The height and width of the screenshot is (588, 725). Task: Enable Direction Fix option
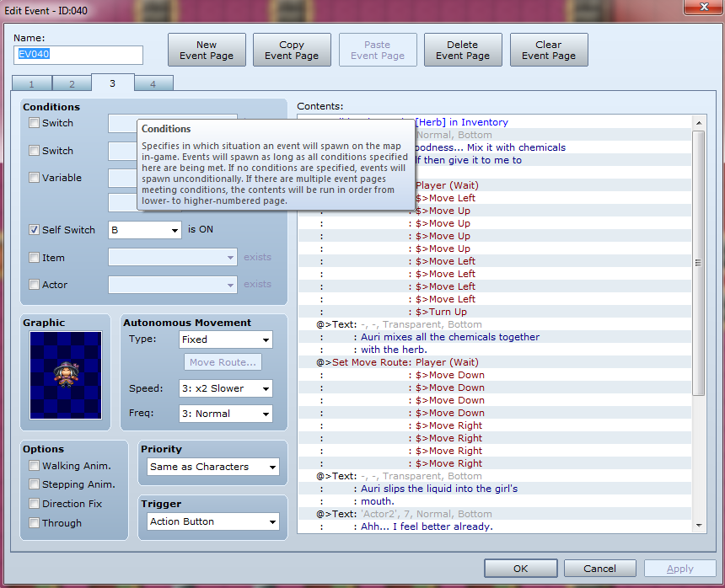(35, 504)
